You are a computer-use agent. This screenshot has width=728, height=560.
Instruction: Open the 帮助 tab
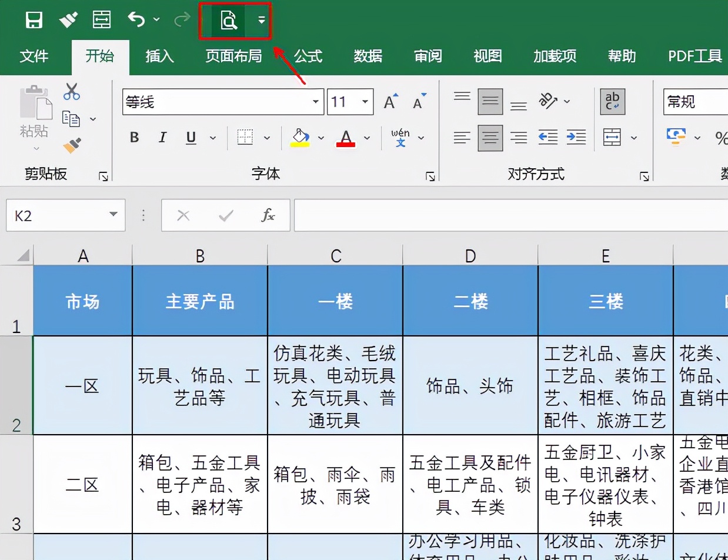[x=622, y=56]
